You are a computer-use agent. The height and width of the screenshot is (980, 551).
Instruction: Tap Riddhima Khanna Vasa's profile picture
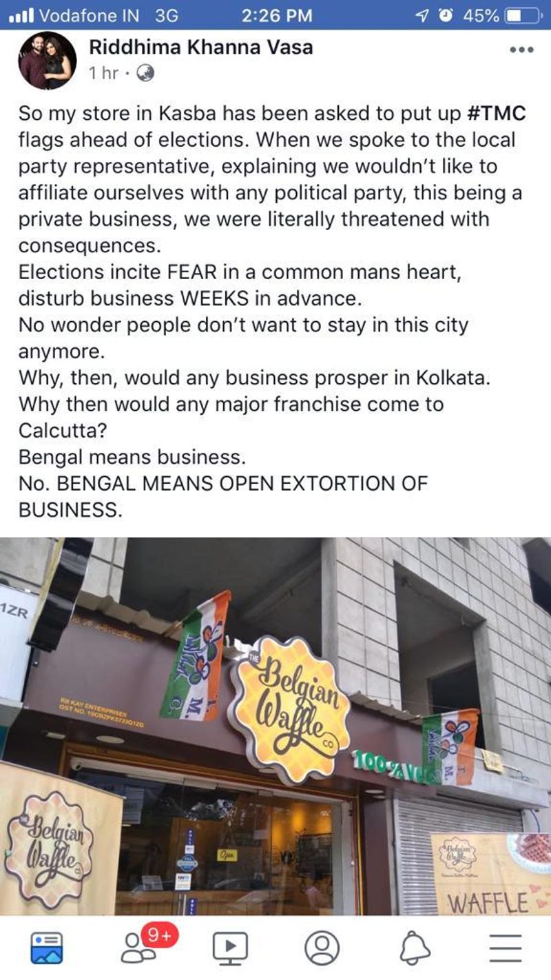48,60
